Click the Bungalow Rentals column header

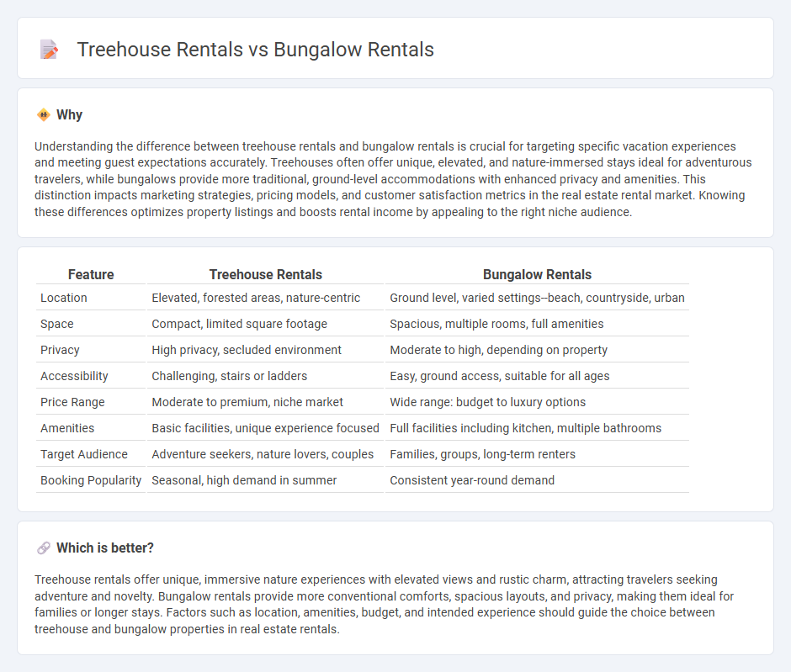[537, 274]
